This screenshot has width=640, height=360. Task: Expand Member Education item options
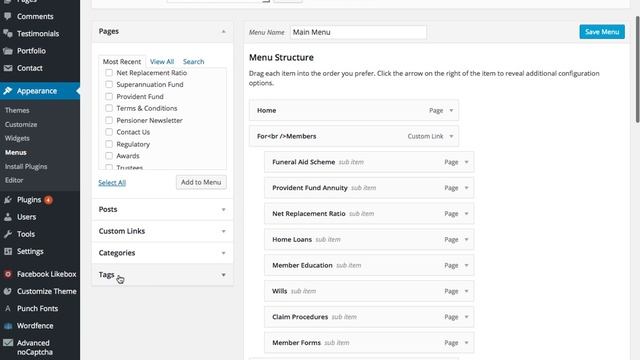pos(466,265)
